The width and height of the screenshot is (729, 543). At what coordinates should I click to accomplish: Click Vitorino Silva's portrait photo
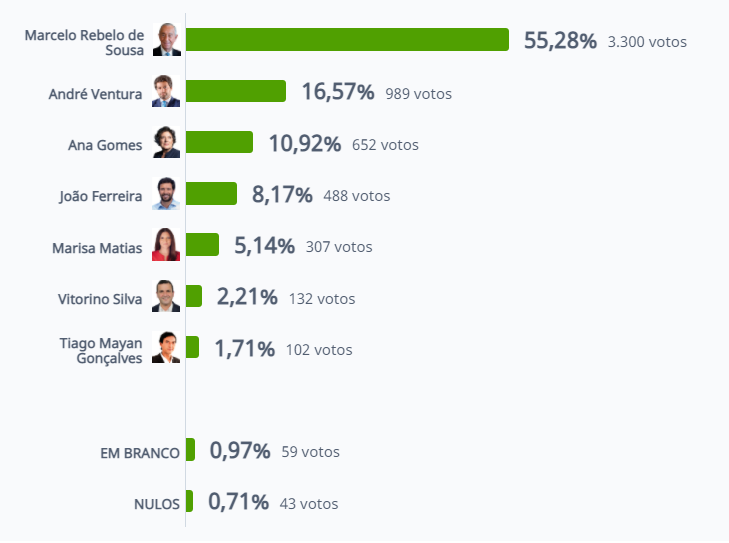[166, 296]
